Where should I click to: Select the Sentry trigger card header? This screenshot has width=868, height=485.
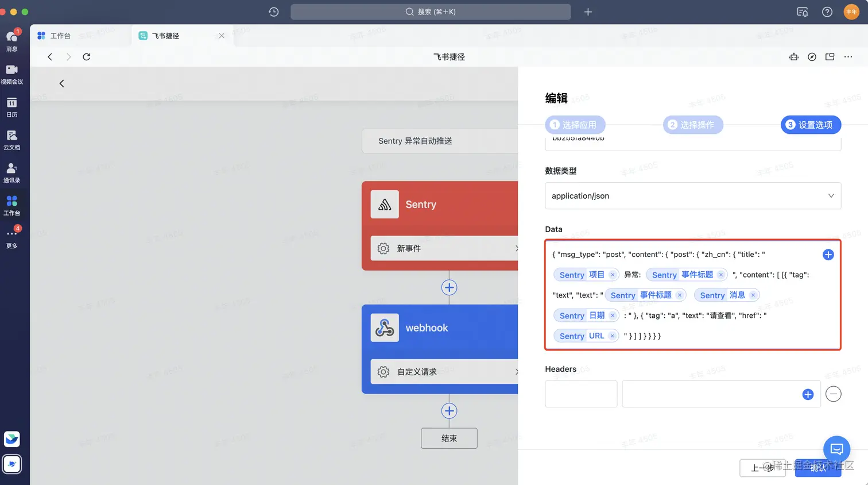pos(440,205)
